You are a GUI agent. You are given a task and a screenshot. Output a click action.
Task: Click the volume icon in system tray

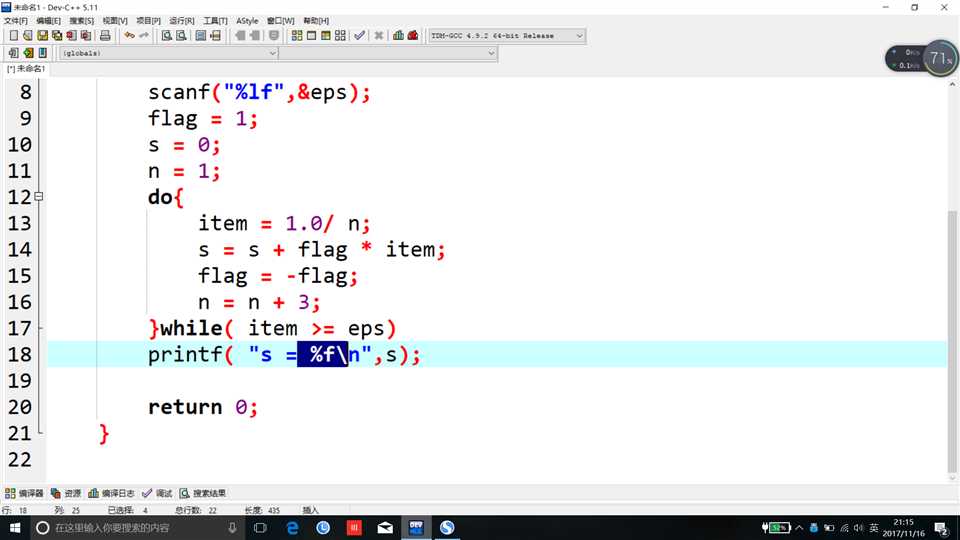(x=858, y=528)
